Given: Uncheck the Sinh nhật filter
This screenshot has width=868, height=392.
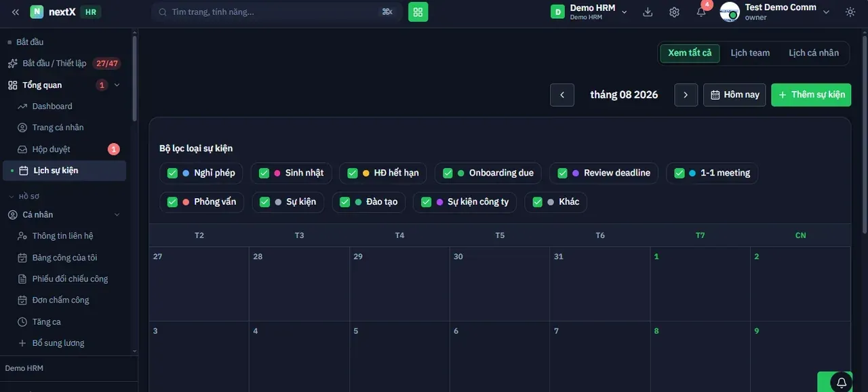Looking at the screenshot, I should coord(264,173).
